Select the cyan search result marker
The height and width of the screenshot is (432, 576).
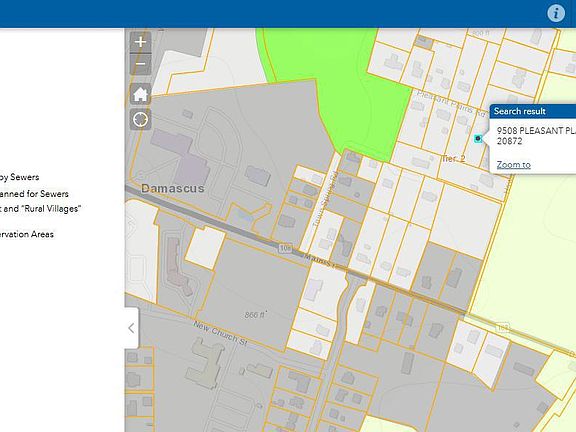point(478,138)
